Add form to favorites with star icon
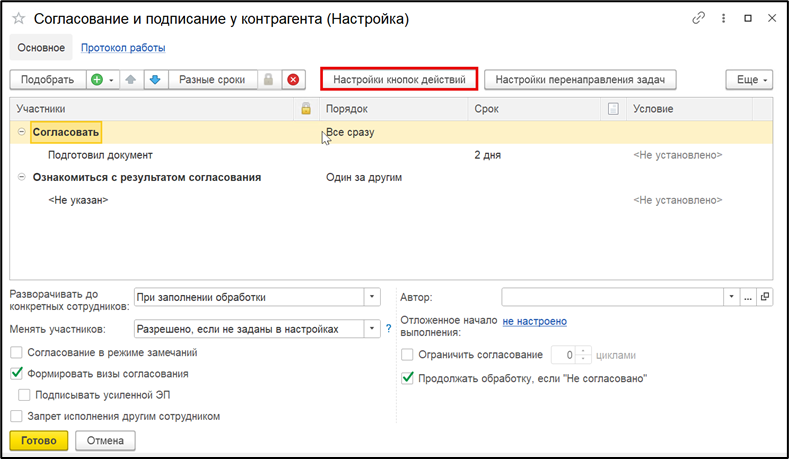 19,19
